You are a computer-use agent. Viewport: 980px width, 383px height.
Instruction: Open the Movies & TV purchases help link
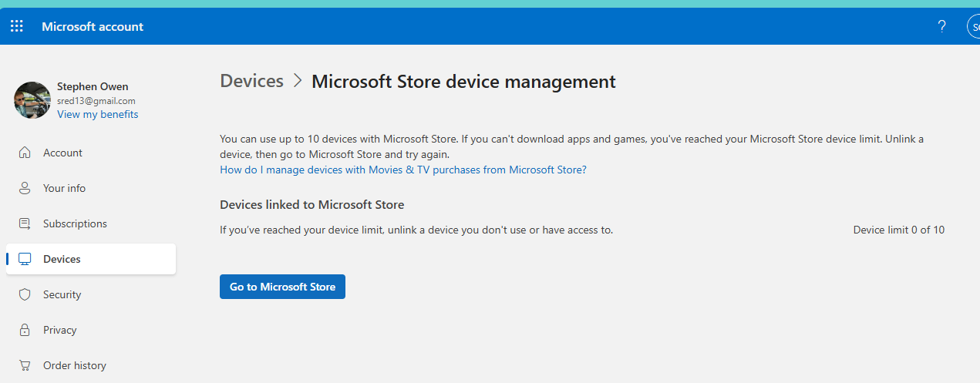(403, 170)
